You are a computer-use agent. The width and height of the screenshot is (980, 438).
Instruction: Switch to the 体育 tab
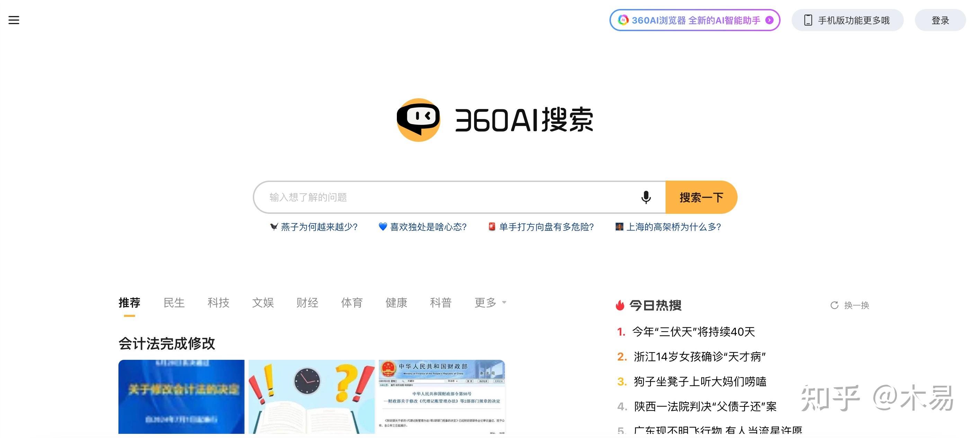[x=352, y=303]
